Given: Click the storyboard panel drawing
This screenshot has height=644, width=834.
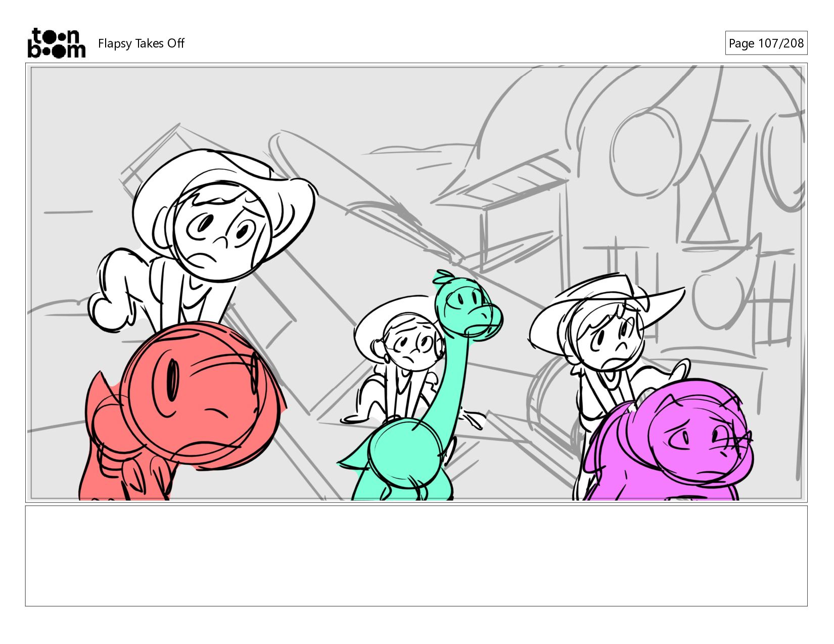Looking at the screenshot, I should point(416,283).
